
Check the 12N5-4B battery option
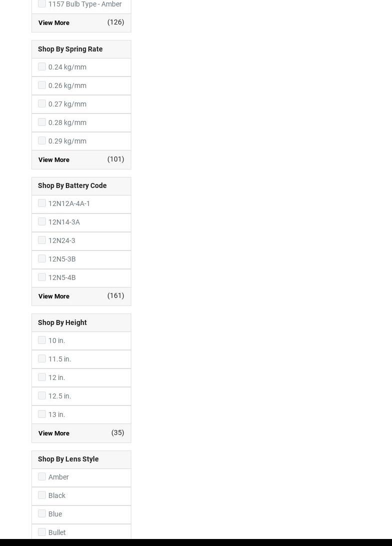click(42, 277)
